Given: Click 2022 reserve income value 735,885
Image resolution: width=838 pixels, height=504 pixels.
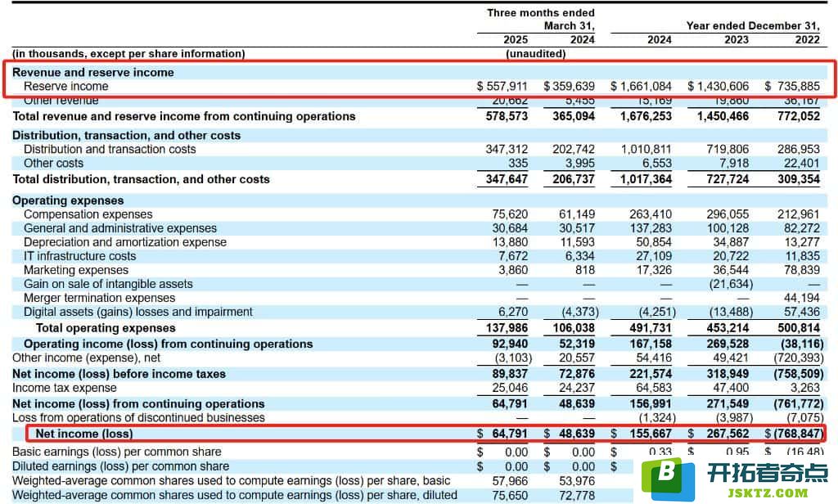Looking at the screenshot, I should [799, 86].
